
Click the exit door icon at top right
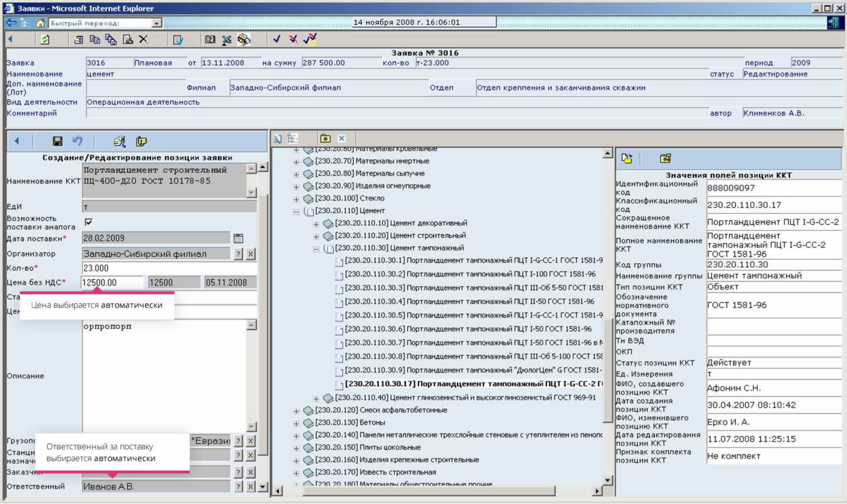coord(833,22)
